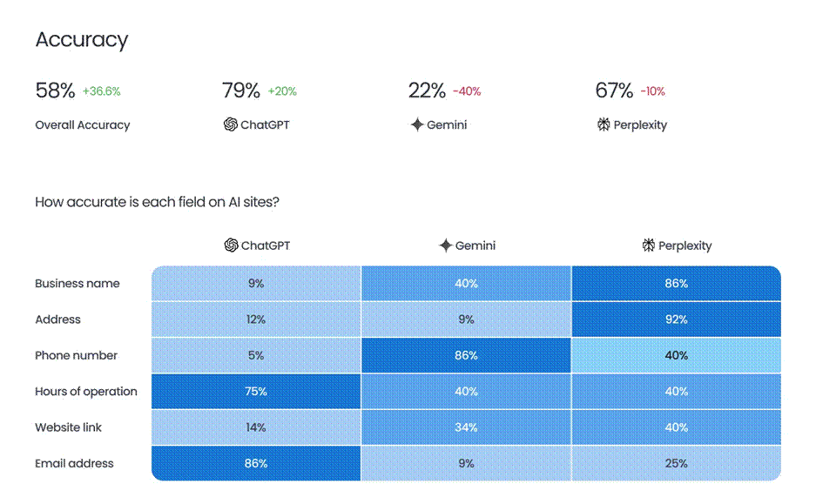
Task: Select the Email address row label
Action: (x=74, y=463)
